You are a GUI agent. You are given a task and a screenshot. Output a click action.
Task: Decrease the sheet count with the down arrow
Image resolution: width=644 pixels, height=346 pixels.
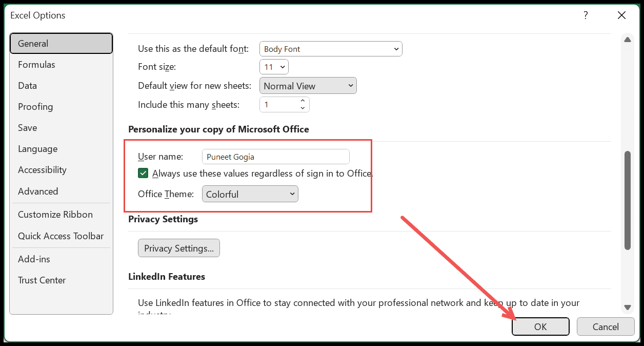(x=303, y=108)
